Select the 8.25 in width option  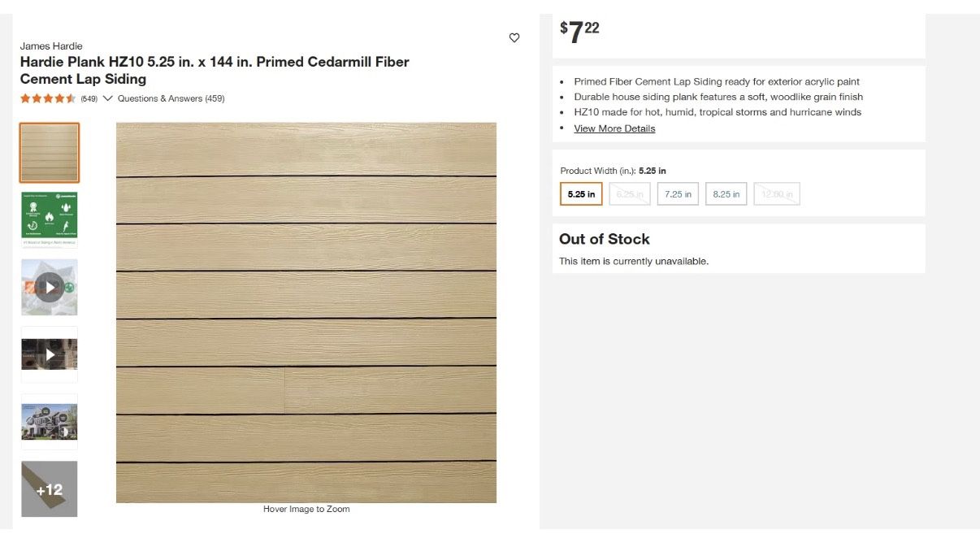coord(726,193)
